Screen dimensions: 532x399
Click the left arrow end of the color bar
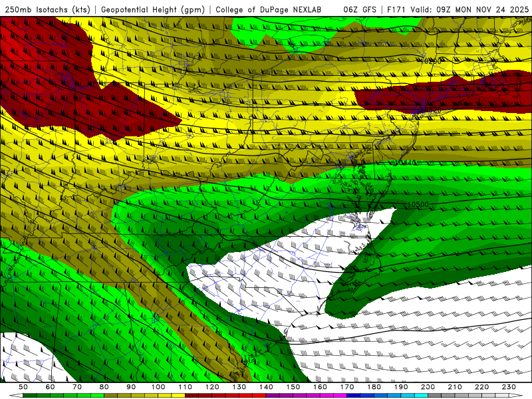[16, 396]
